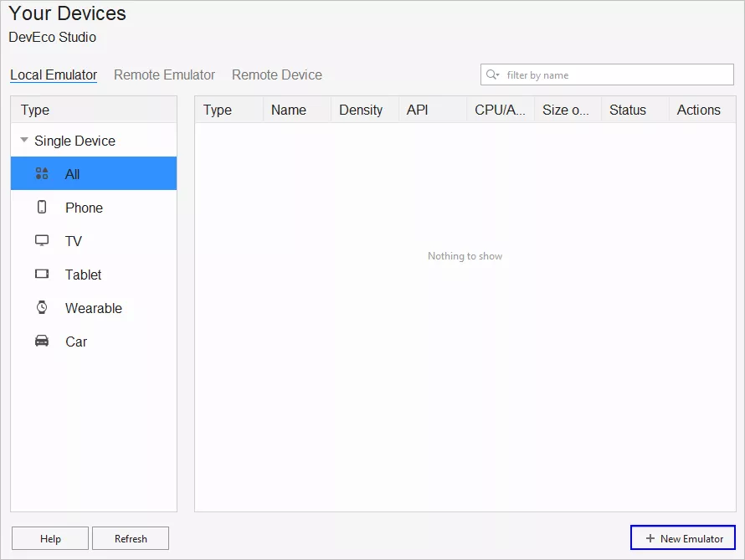Select the Phone type row label
The height and width of the screenshot is (560, 745).
click(x=84, y=208)
